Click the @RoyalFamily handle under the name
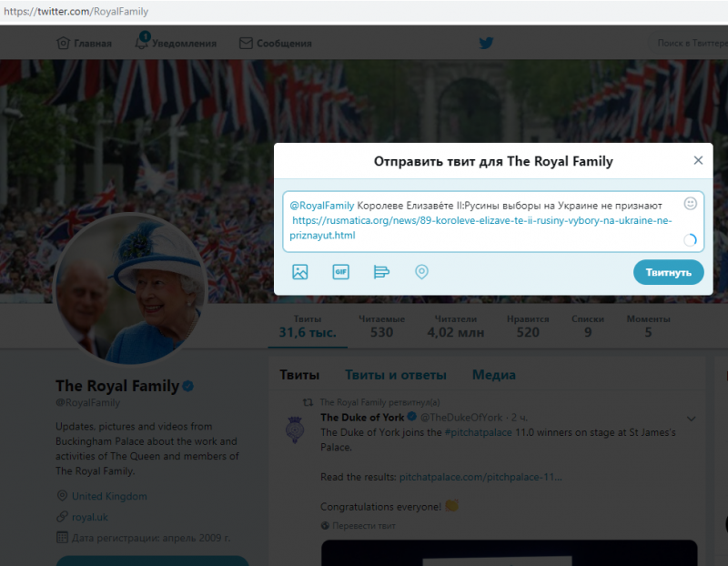 click(87, 402)
